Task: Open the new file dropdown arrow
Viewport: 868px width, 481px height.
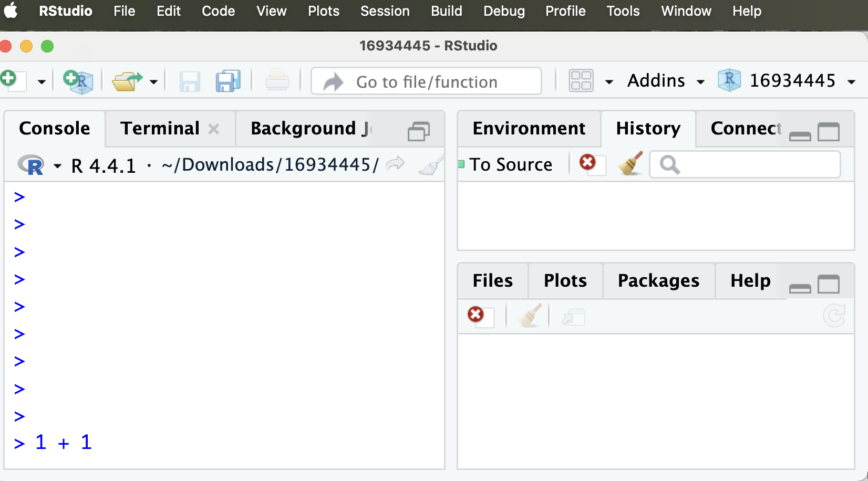Action: point(42,81)
